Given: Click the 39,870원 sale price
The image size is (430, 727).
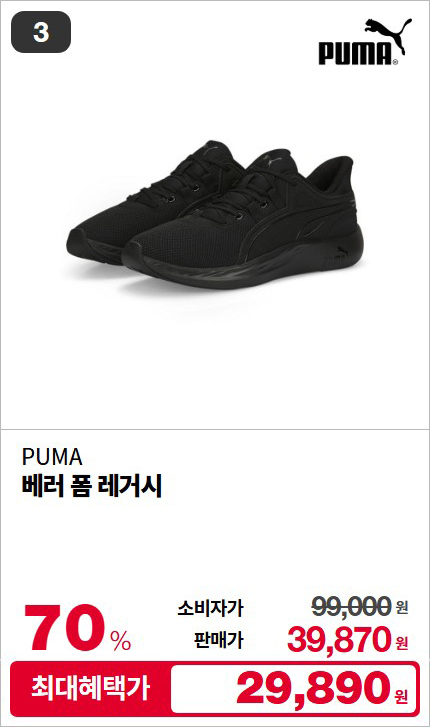Looking at the screenshot, I should point(348,639).
